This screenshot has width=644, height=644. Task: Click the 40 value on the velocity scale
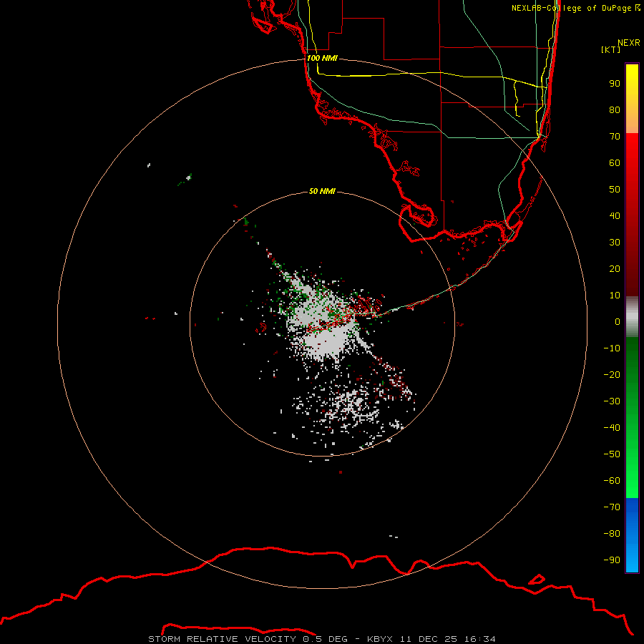[615, 216]
